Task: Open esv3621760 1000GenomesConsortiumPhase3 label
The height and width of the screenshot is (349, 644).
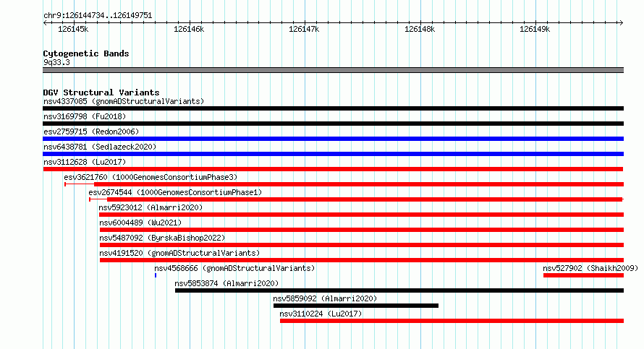Action: [x=151, y=177]
